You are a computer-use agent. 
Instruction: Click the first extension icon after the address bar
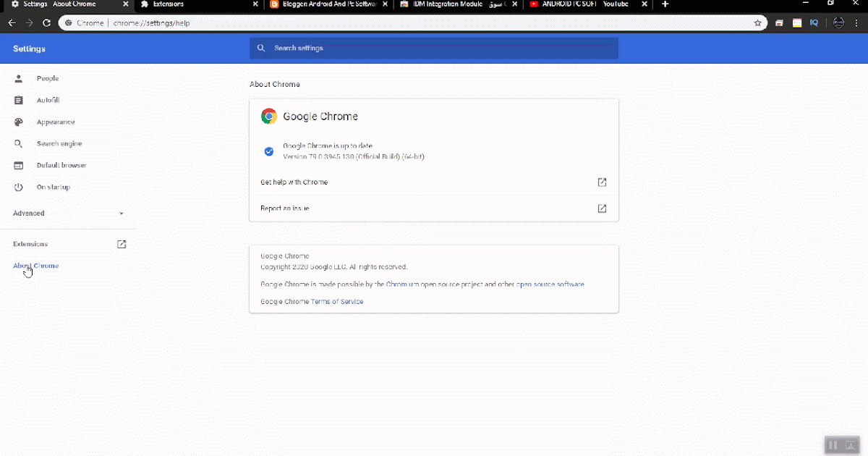780,23
